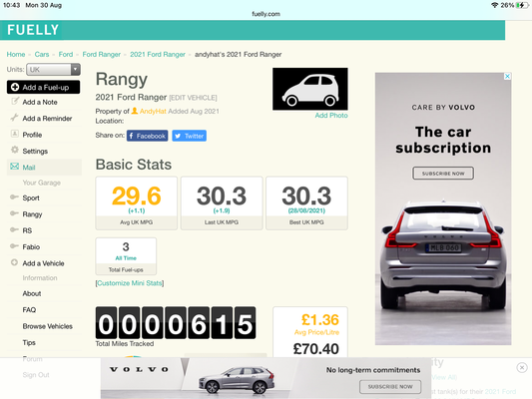This screenshot has height=399, width=532.
Task: Open Add a Reminder
Action: pyautogui.click(x=47, y=119)
